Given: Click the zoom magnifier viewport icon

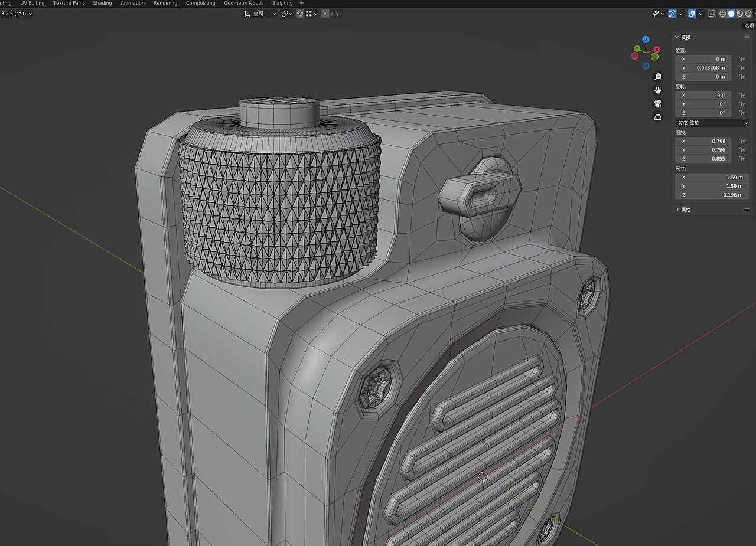Looking at the screenshot, I should click(x=658, y=77).
